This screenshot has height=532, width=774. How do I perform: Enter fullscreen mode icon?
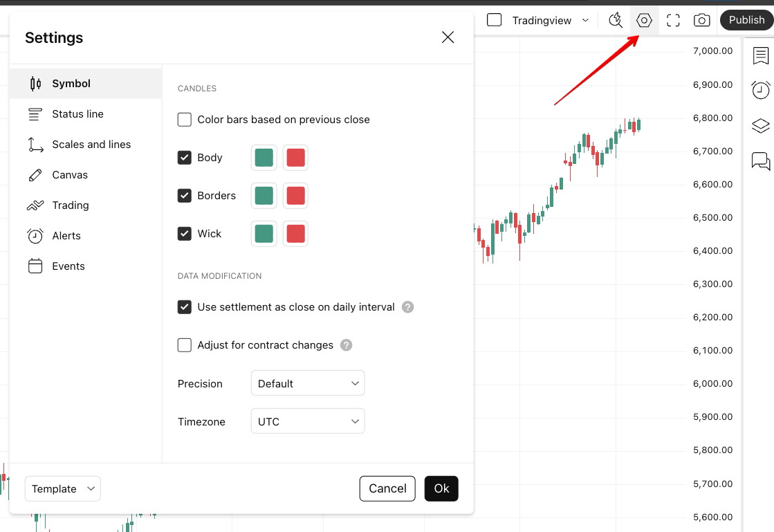(673, 20)
